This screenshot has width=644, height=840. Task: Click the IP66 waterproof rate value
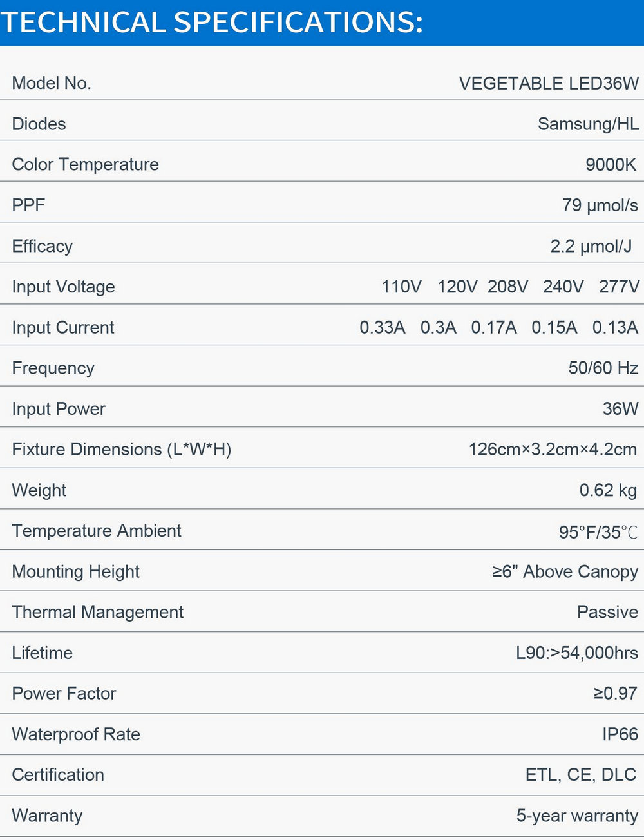click(620, 734)
